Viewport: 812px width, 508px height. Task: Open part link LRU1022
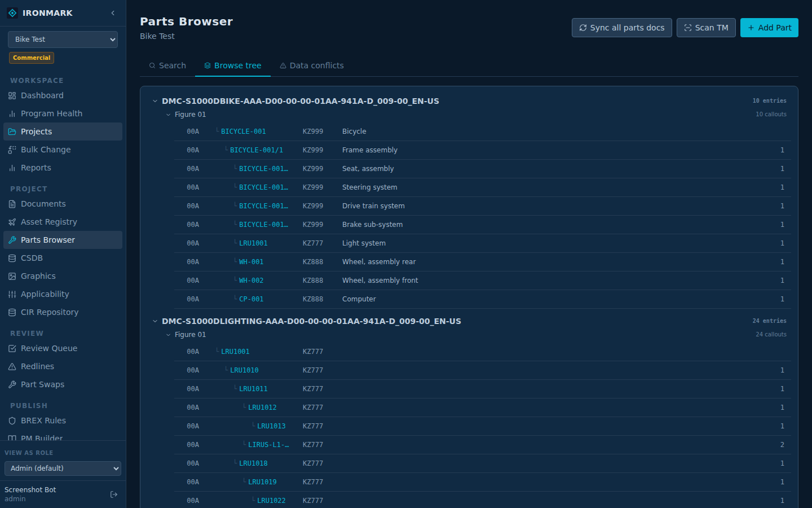(x=271, y=501)
